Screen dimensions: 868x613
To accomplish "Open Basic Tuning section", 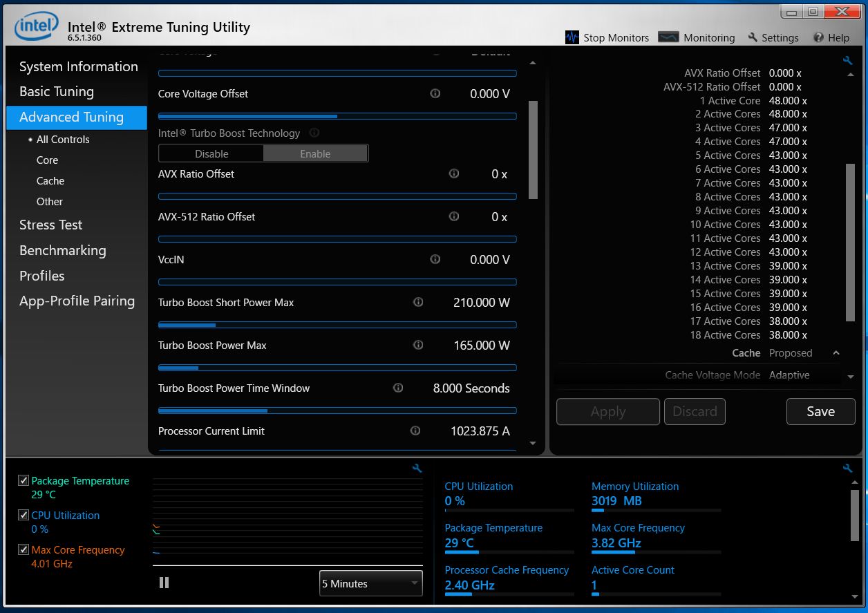I will click(x=57, y=91).
